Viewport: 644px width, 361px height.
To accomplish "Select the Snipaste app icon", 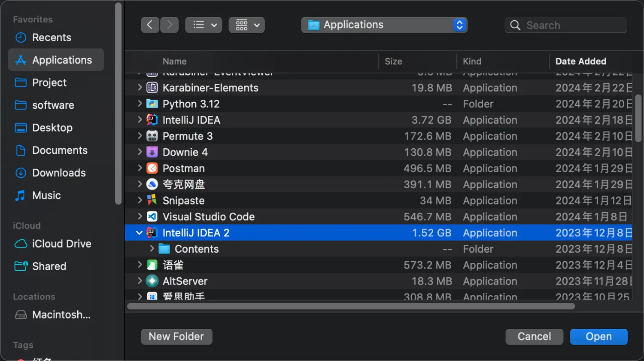I will click(152, 200).
